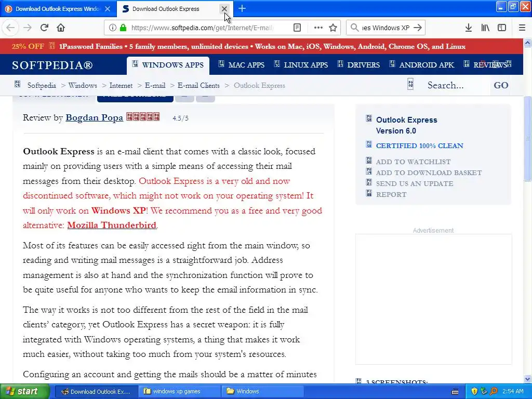532x399 pixels.
Task: Click the Softpedia breadcrumb link
Action: (x=42, y=85)
